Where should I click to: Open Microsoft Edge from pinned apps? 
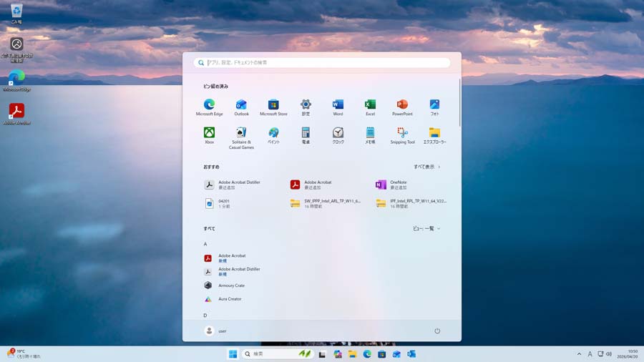click(209, 107)
